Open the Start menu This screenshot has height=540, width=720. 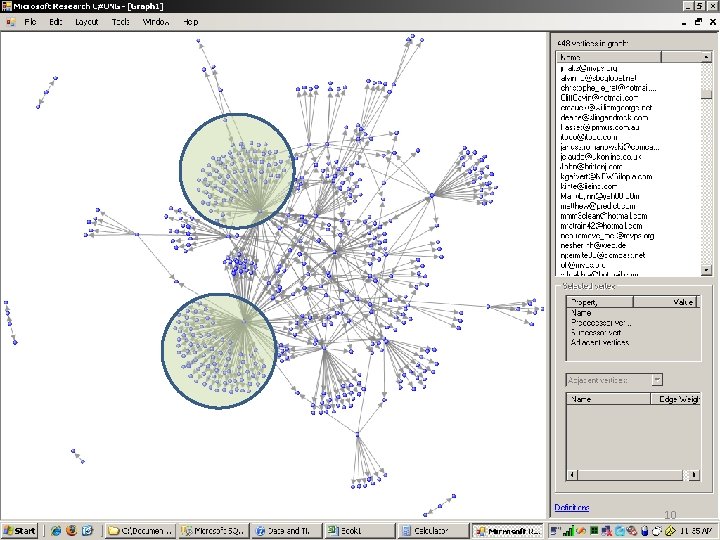point(19,531)
